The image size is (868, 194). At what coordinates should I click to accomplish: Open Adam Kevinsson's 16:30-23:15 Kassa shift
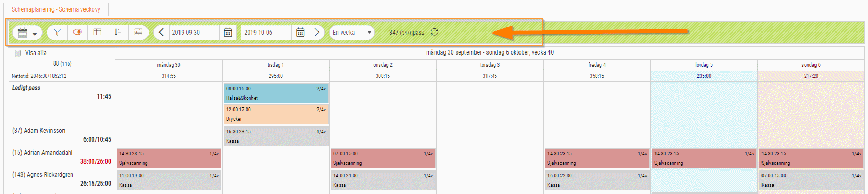(x=276, y=136)
